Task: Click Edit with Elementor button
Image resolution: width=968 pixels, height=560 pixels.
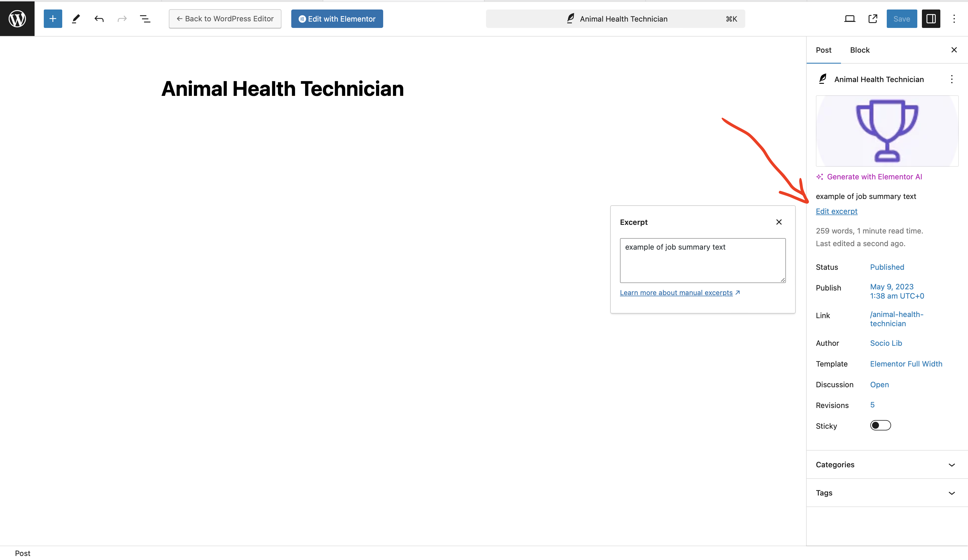Action: (x=337, y=18)
